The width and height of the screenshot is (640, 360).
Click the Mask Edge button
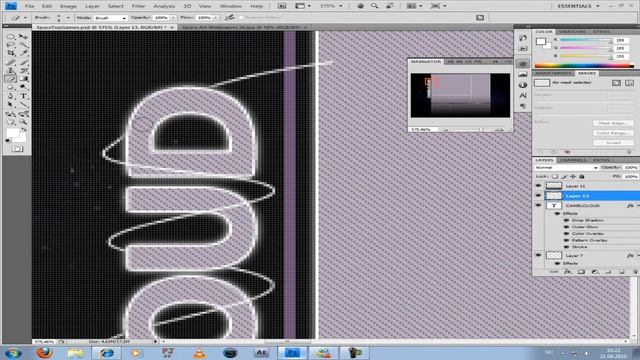[613, 123]
